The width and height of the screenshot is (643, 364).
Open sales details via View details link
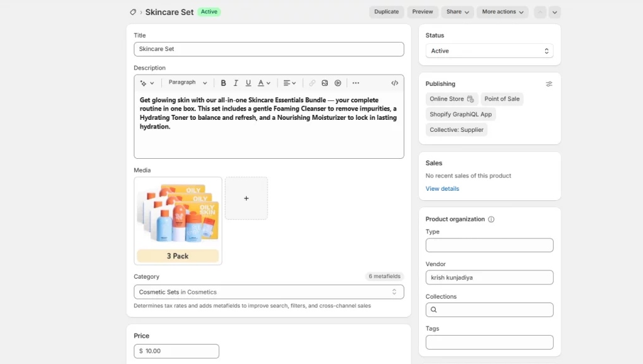(442, 188)
